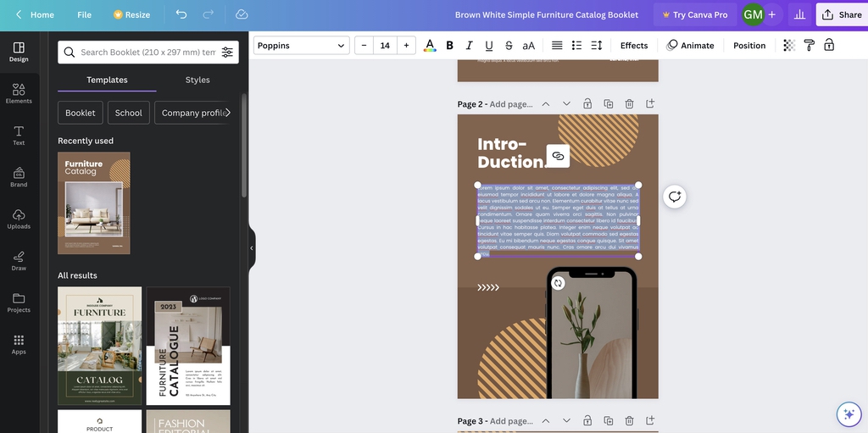Change text alignment
Viewport: 868px width, 433px height.
coord(557,46)
